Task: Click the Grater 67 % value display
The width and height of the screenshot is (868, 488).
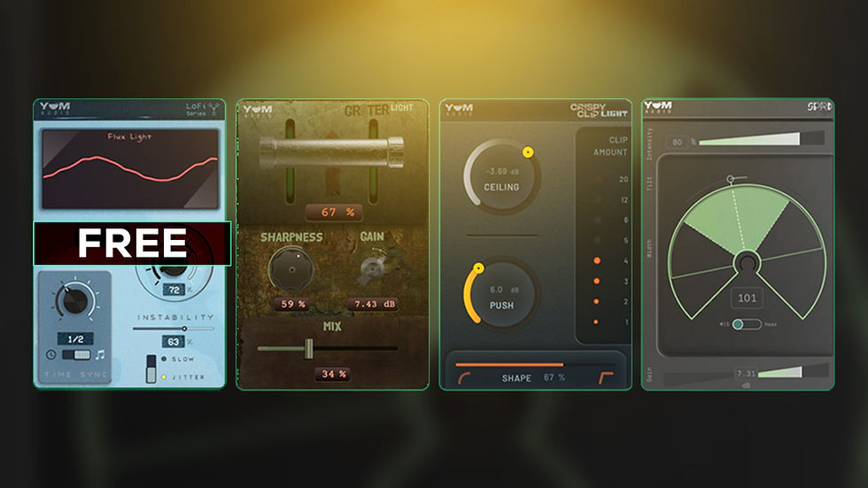Action: (x=335, y=213)
